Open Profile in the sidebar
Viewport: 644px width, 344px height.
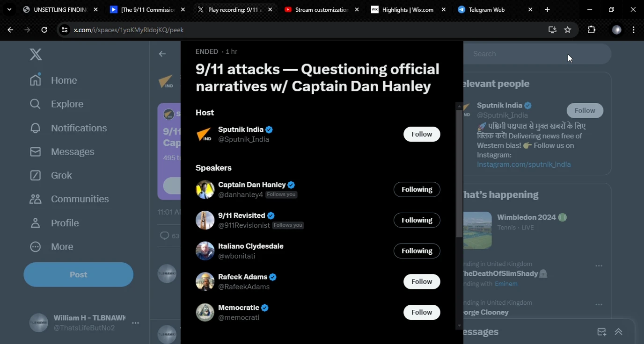pyautogui.click(x=54, y=223)
